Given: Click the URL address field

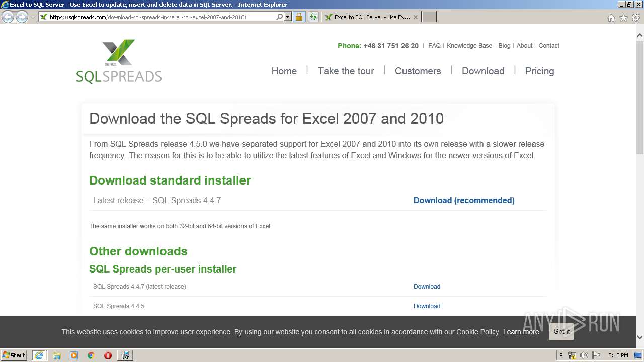Looking at the screenshot, I should point(161,17).
